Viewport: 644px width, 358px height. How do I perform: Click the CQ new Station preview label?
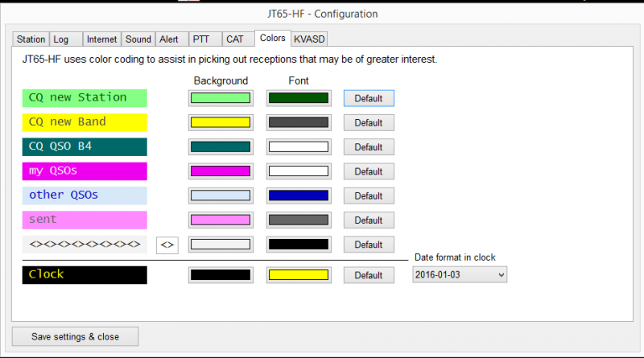tap(85, 98)
